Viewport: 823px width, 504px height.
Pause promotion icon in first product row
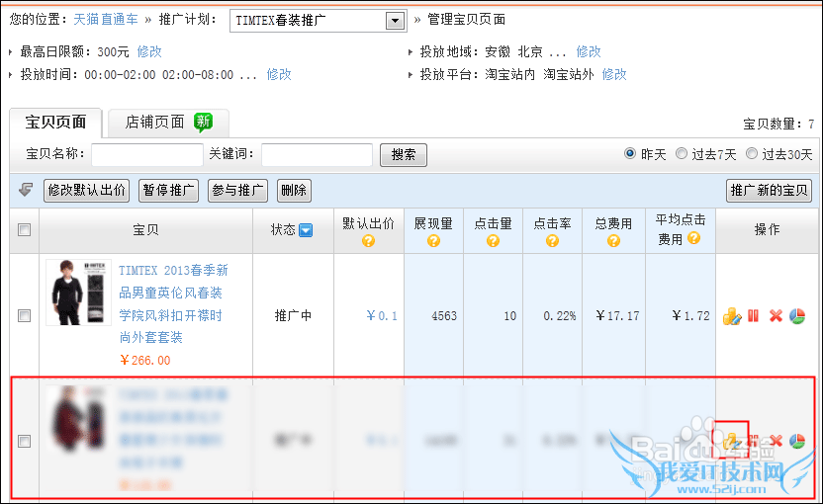(x=753, y=315)
